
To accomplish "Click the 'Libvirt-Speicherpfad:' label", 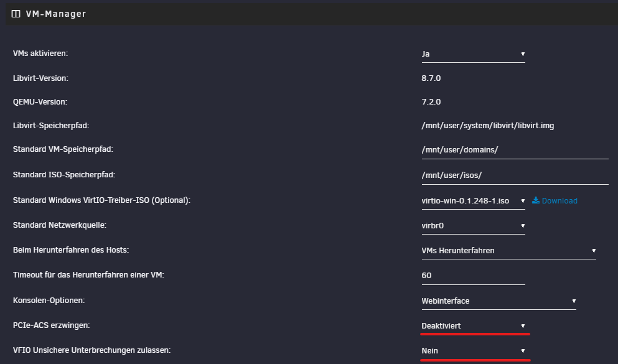I will click(x=51, y=126).
